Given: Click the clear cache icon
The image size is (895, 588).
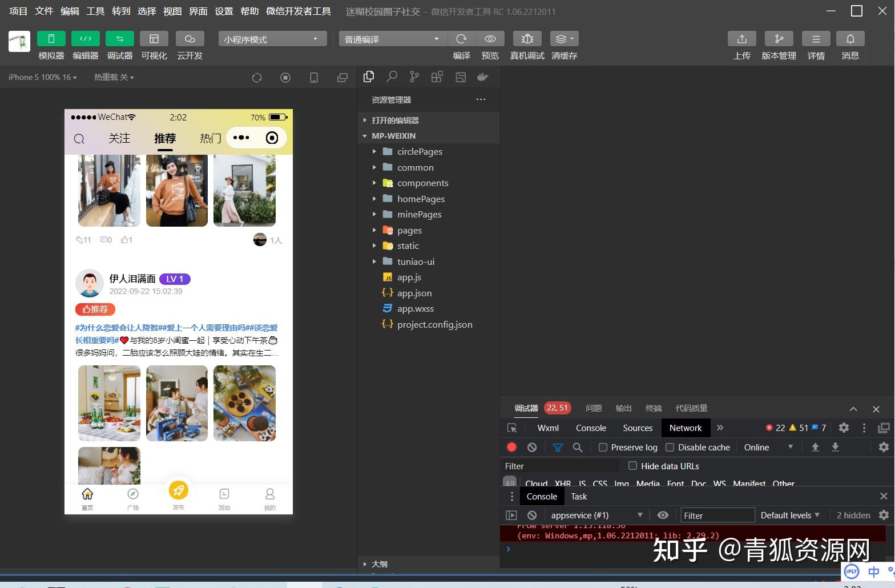Looking at the screenshot, I should [565, 39].
